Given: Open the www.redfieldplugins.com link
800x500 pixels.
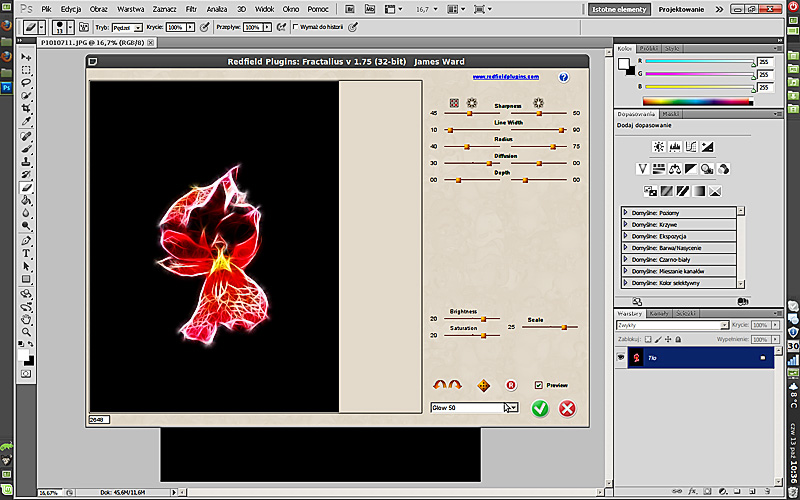Looking at the screenshot, I should pos(506,77).
